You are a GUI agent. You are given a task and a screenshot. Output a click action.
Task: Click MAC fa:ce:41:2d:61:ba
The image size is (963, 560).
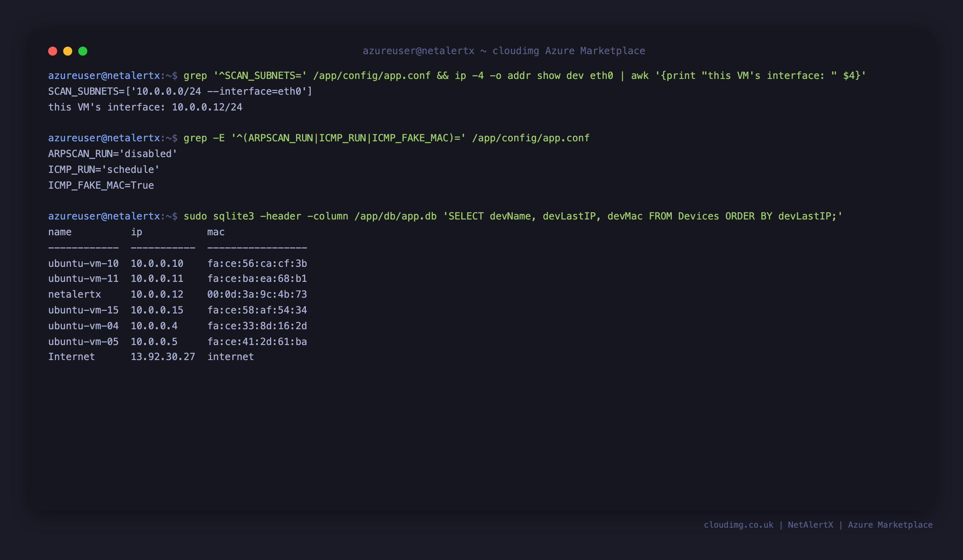coord(257,341)
